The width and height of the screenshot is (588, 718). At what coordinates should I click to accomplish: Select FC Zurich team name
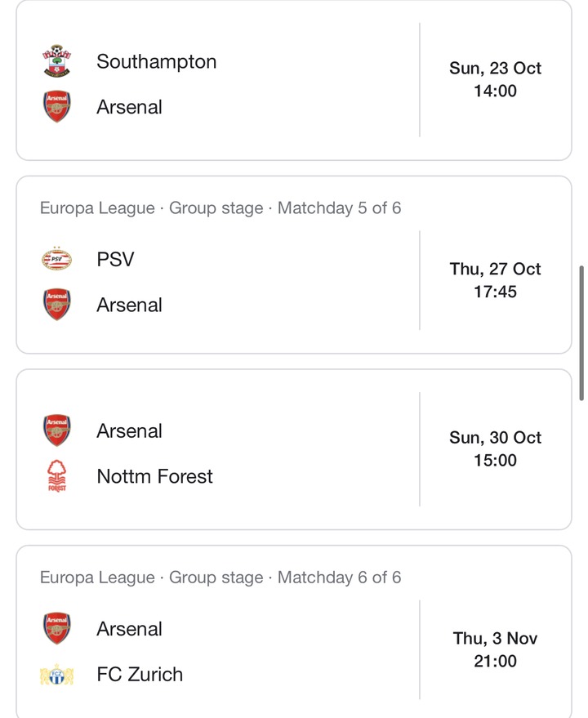tap(140, 675)
